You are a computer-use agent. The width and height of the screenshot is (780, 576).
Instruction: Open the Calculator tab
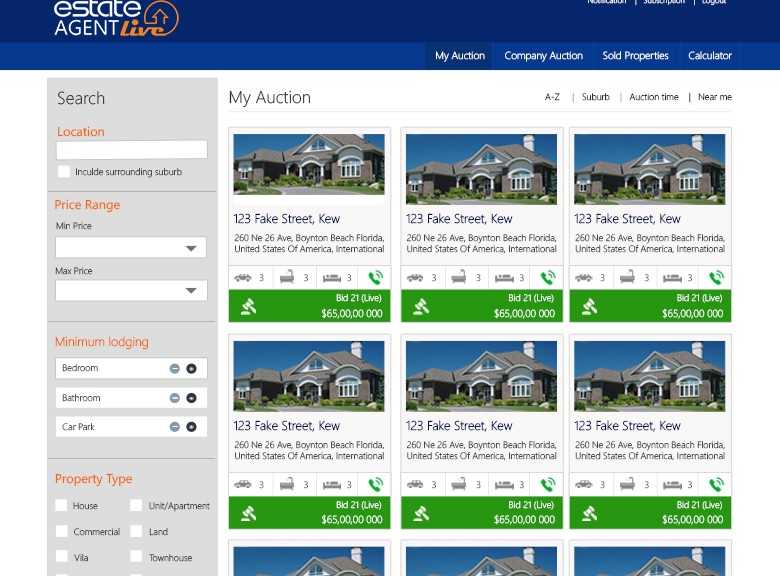pyautogui.click(x=709, y=56)
